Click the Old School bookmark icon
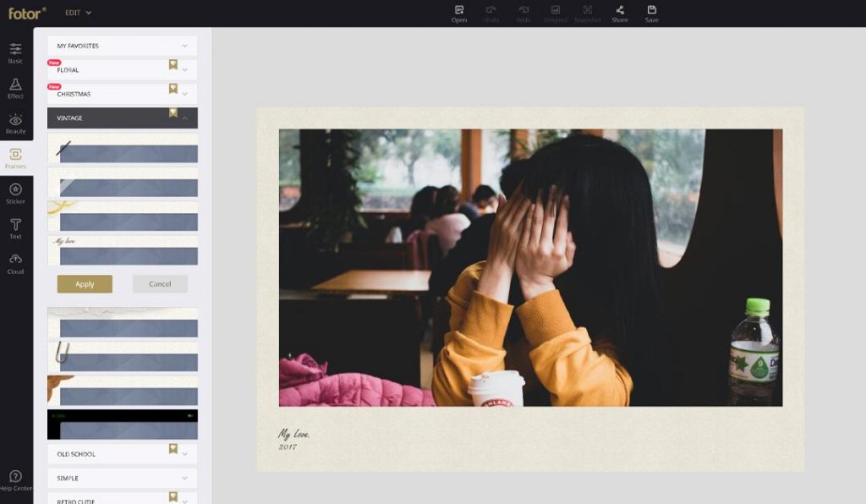Image resolution: width=866 pixels, height=504 pixels. point(173,449)
